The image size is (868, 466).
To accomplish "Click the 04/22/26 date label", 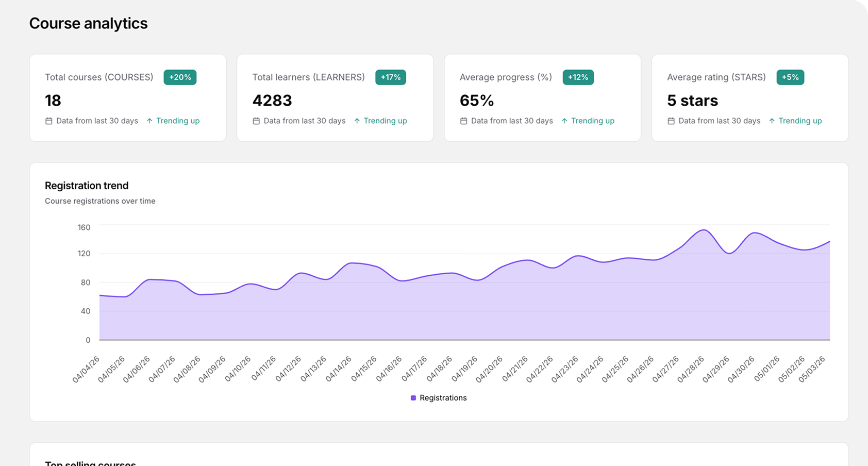I will tap(540, 369).
